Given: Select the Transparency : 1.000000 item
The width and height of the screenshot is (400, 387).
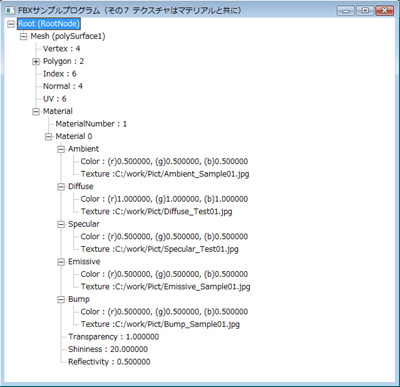Looking at the screenshot, I should click(x=114, y=337).
